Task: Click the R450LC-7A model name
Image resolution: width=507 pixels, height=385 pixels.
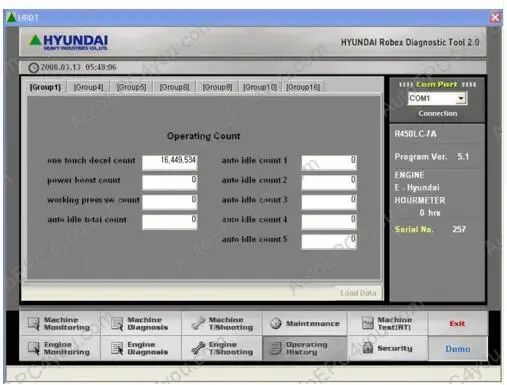Action: pyautogui.click(x=415, y=134)
